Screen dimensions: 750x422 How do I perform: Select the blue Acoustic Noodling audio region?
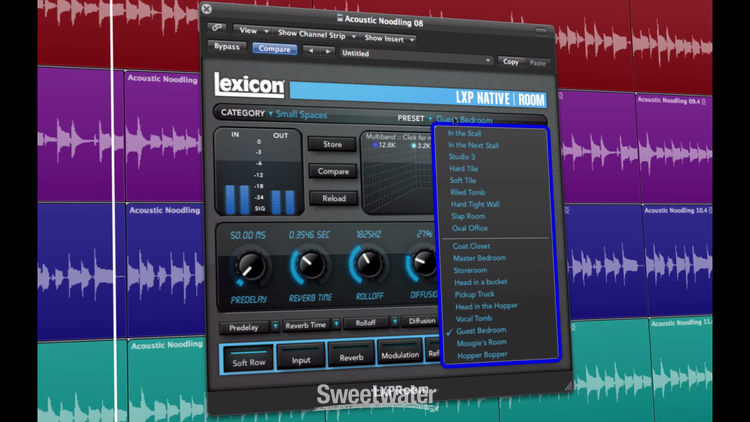164,270
